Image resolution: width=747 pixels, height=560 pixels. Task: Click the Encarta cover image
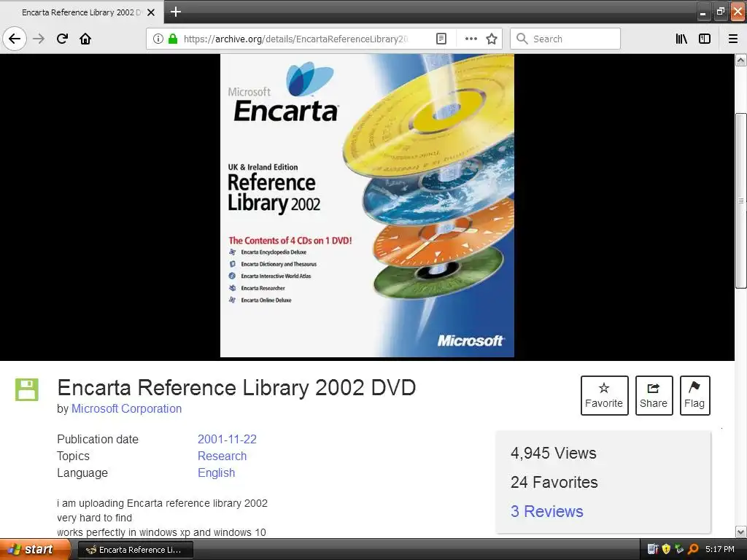[367, 206]
